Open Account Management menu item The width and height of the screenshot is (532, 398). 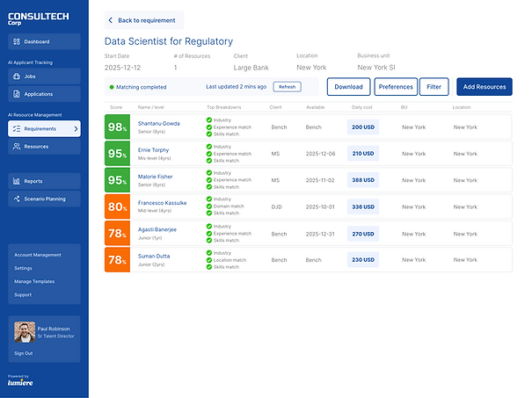(x=38, y=255)
